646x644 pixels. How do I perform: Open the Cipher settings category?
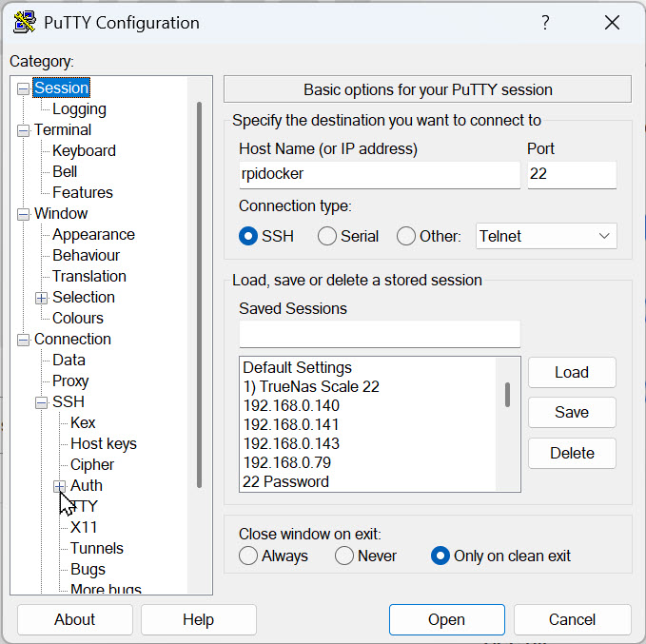pos(92,465)
